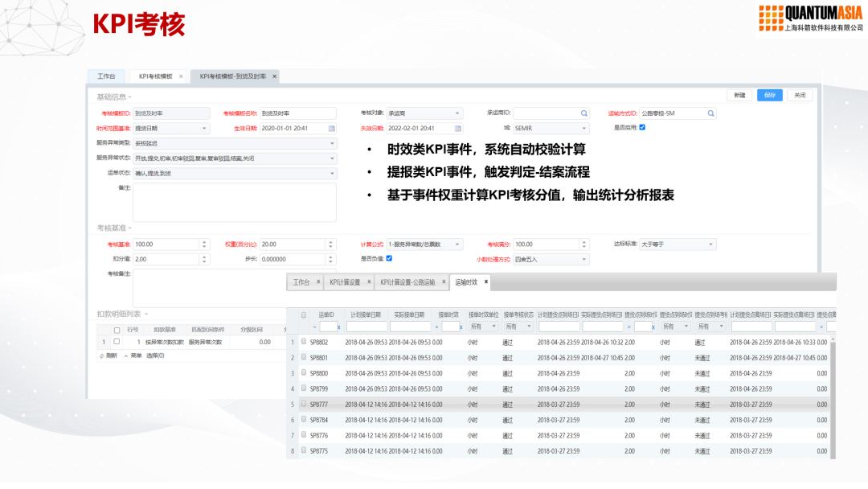This screenshot has height=489, width=868.
Task: Close the KPI考核模板-到货及时率 tab
Action: (x=274, y=76)
